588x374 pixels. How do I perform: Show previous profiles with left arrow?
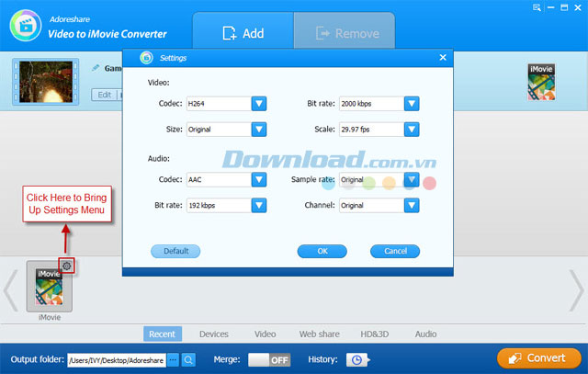pos(10,290)
